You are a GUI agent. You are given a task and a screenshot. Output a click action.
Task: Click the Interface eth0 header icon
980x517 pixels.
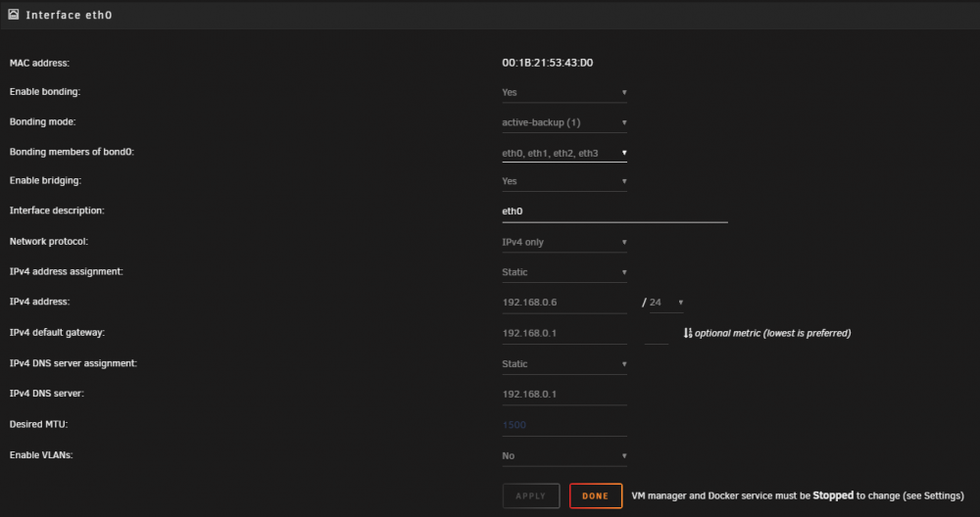coord(13,14)
